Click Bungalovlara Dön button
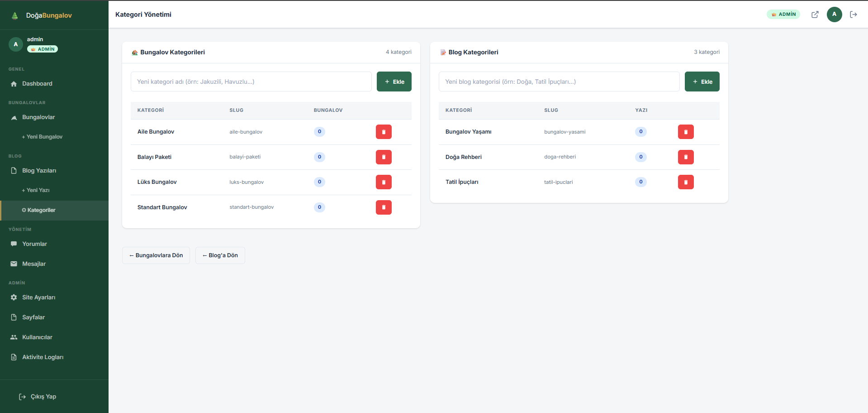 coord(156,255)
